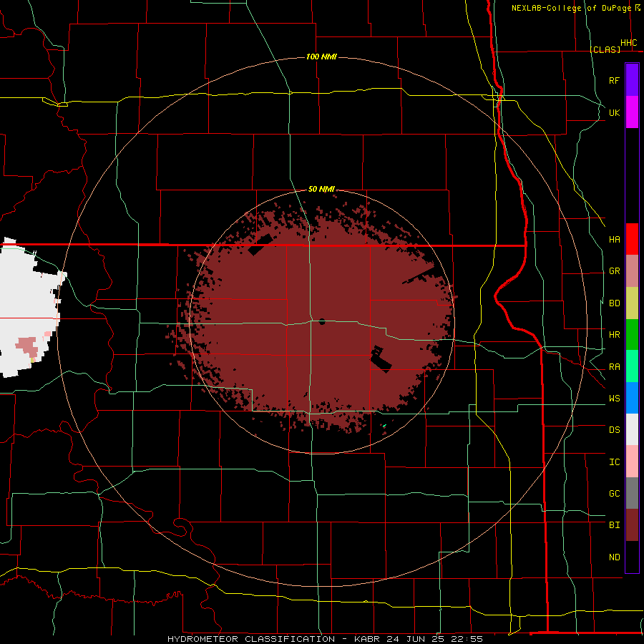
Task: Click the IC legend label
Action: click(614, 462)
